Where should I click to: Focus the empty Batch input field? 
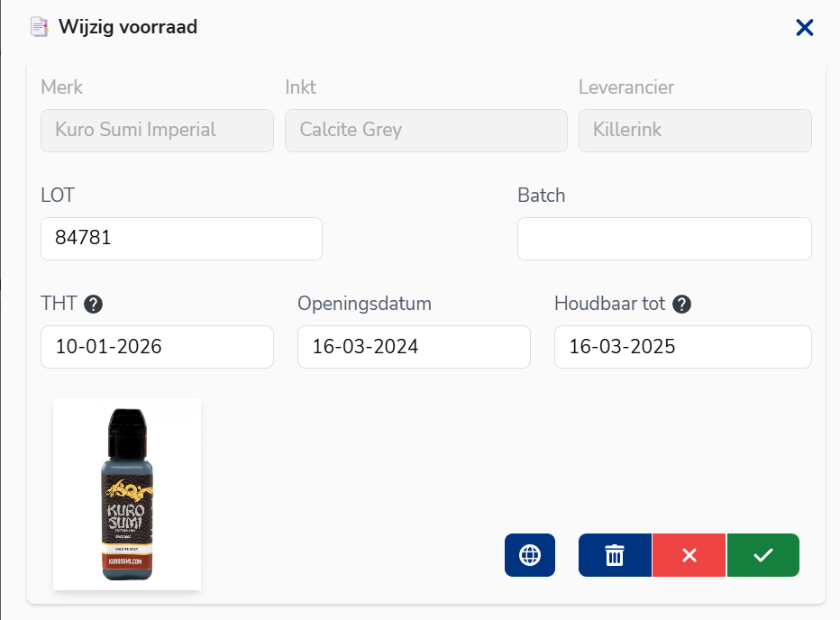tap(664, 239)
